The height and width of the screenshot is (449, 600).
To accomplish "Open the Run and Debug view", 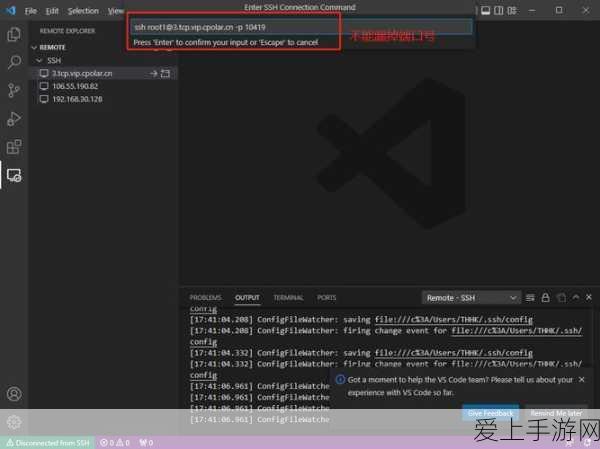I will coord(14,119).
